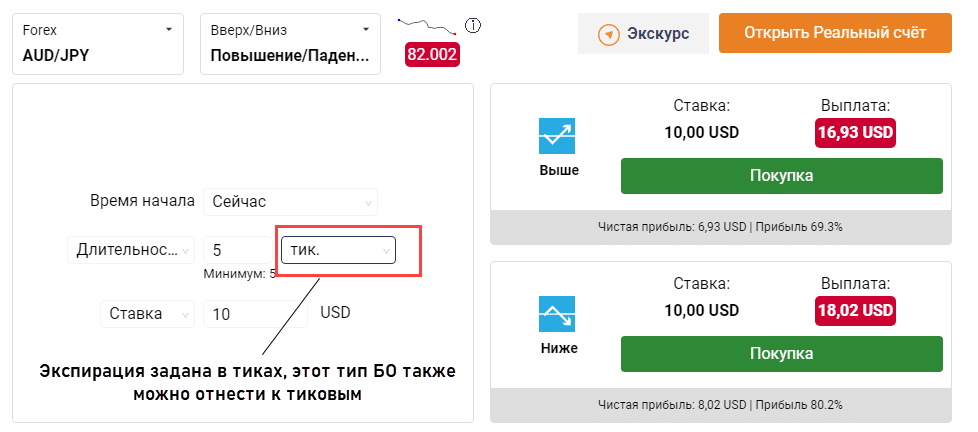978x432 pixels.
Task: Click the 18,02 USD payout badge
Action: [854, 310]
